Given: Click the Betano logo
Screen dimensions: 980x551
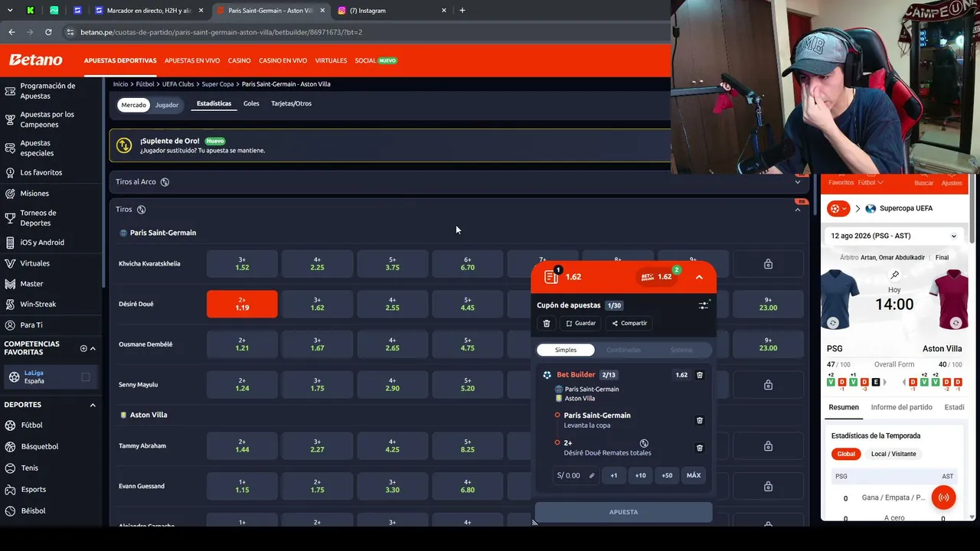Looking at the screenshot, I should [35, 60].
